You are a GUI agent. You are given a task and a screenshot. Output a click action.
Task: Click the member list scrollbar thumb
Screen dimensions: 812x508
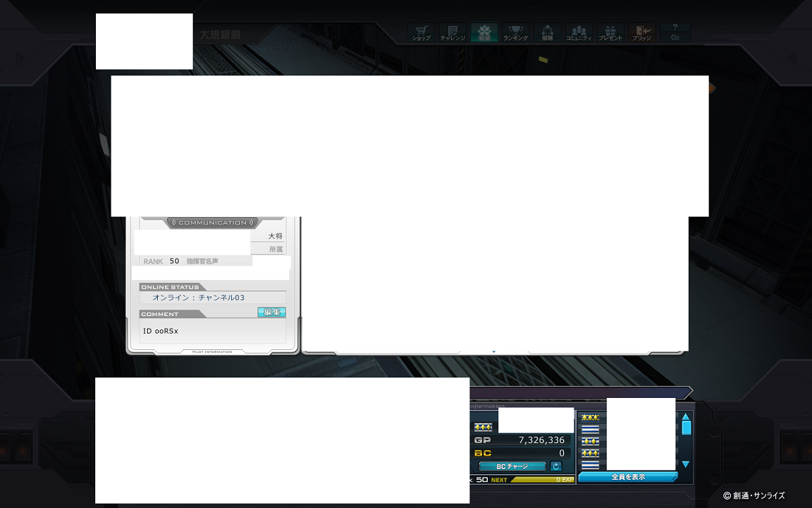686,426
